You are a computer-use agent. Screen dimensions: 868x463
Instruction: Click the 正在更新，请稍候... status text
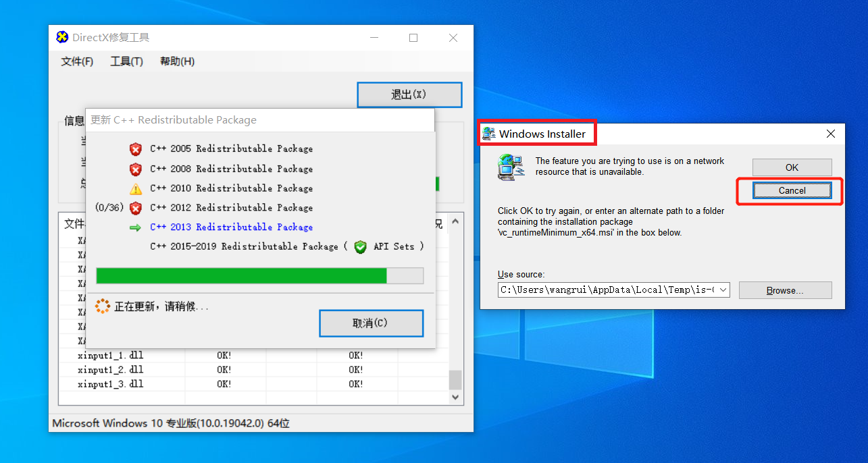pyautogui.click(x=161, y=307)
